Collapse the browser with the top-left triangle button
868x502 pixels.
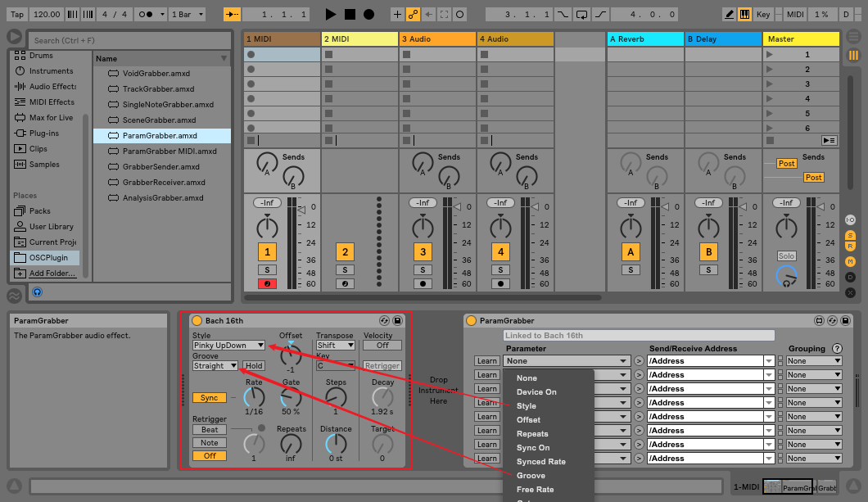click(x=14, y=37)
